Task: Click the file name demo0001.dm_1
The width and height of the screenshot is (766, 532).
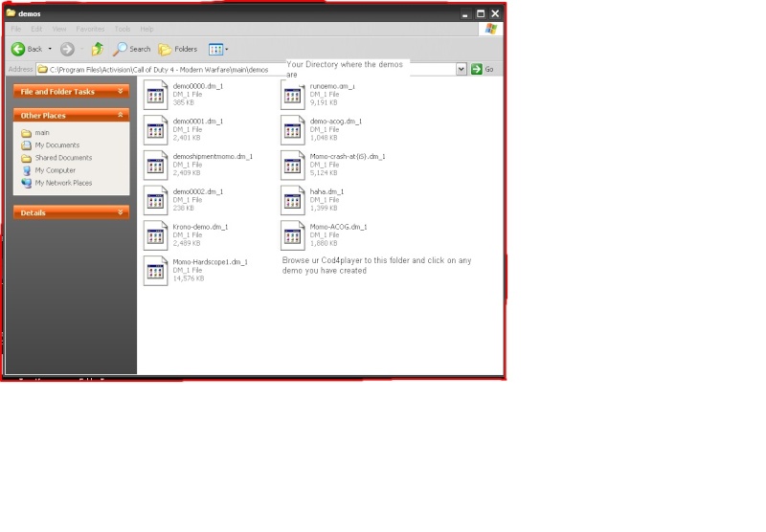Action: tap(198, 122)
